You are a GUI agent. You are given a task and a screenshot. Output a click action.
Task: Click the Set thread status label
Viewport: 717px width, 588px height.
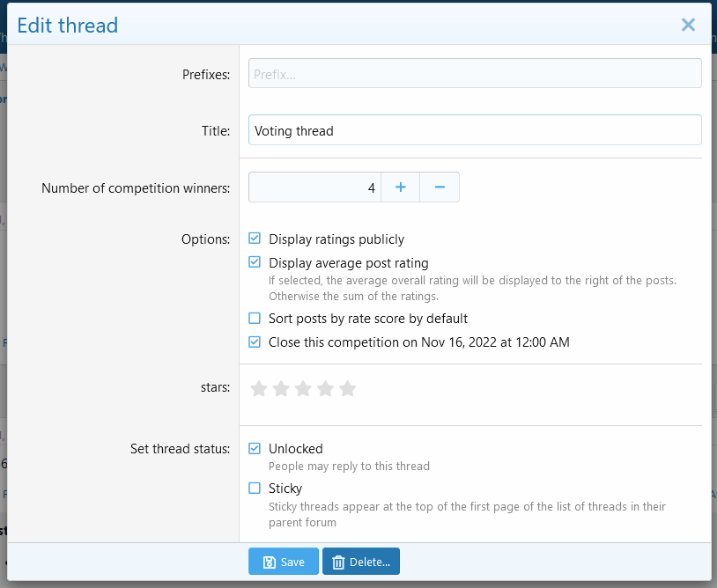(x=181, y=449)
